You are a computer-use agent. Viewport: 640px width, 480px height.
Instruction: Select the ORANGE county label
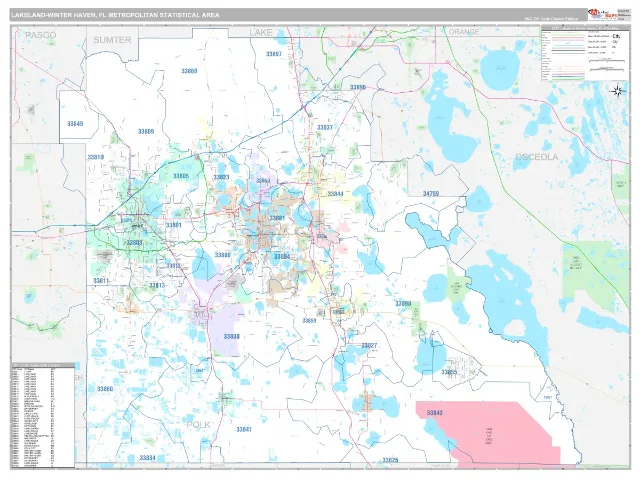pyautogui.click(x=464, y=31)
